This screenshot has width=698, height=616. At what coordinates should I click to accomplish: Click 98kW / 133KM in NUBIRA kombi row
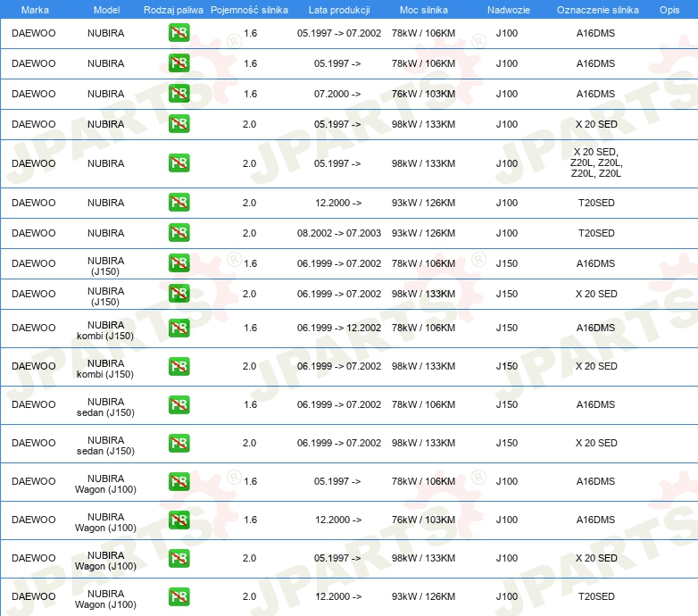[423, 366]
